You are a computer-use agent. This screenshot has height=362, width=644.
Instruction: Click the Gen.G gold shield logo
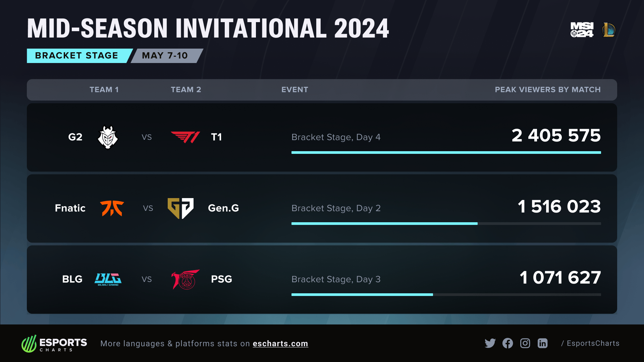[x=180, y=208]
